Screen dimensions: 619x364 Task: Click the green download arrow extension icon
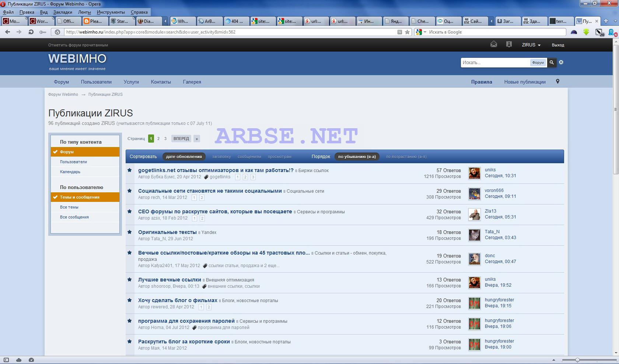pyautogui.click(x=586, y=32)
